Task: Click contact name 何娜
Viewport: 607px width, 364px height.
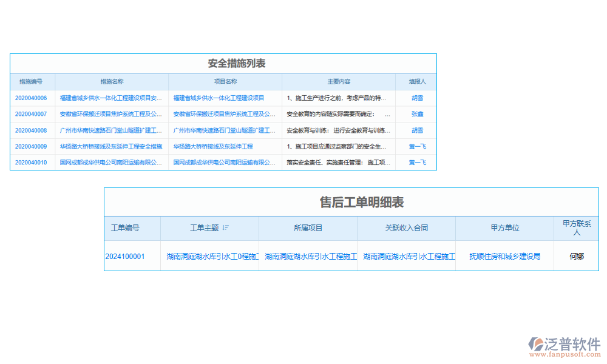Action: click(x=576, y=257)
